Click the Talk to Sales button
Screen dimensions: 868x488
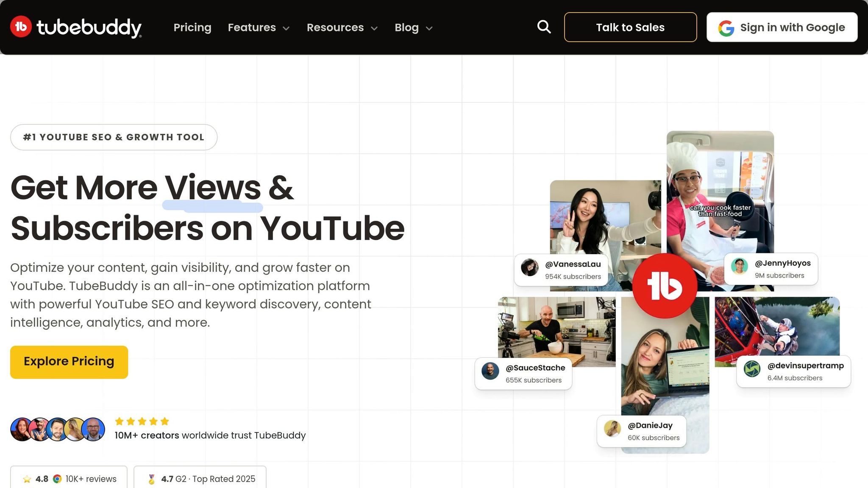click(x=630, y=27)
